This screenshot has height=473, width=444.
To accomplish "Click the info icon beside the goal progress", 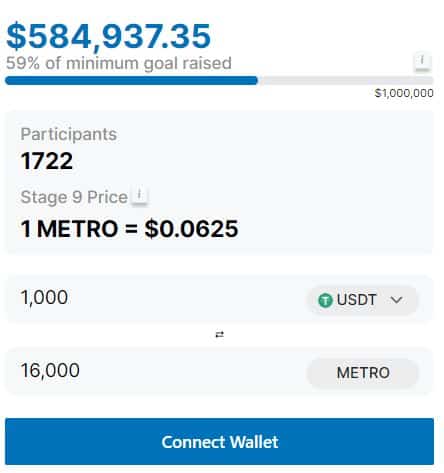I will tap(422, 62).
